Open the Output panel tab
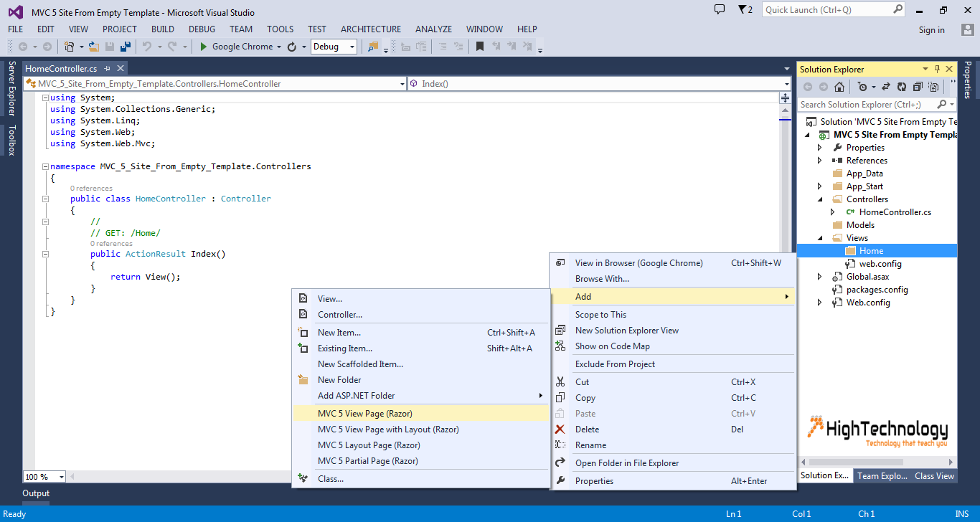This screenshot has width=980, height=522. (x=36, y=493)
